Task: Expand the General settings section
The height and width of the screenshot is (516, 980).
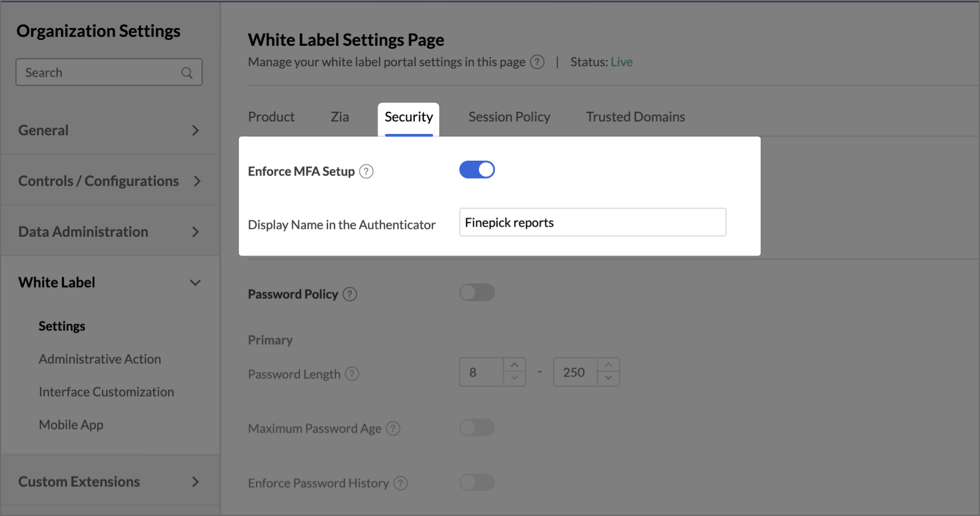Action: pos(195,130)
